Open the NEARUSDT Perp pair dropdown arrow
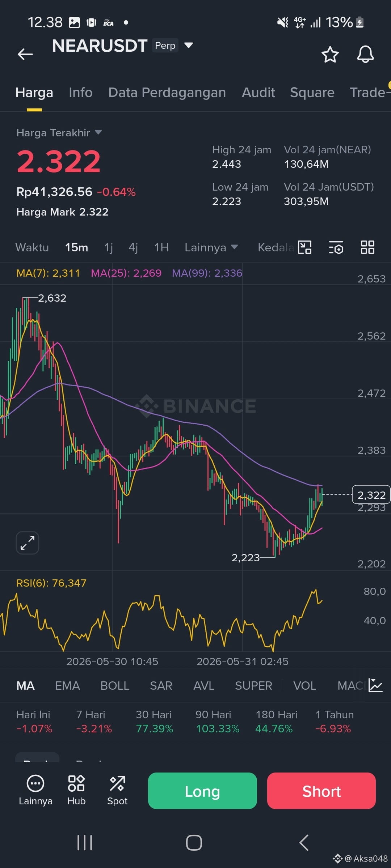Viewport: 391px width, 868px height. click(x=189, y=45)
